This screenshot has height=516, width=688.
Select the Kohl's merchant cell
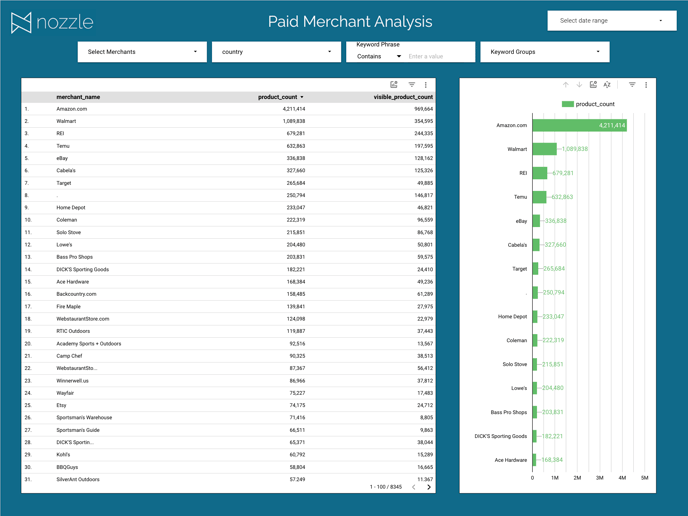pos(63,455)
